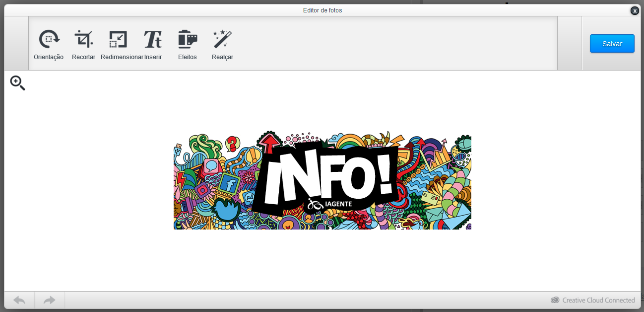Select the Orientação rotate tool icon
Viewport: 644px width, 312px height.
(x=49, y=39)
